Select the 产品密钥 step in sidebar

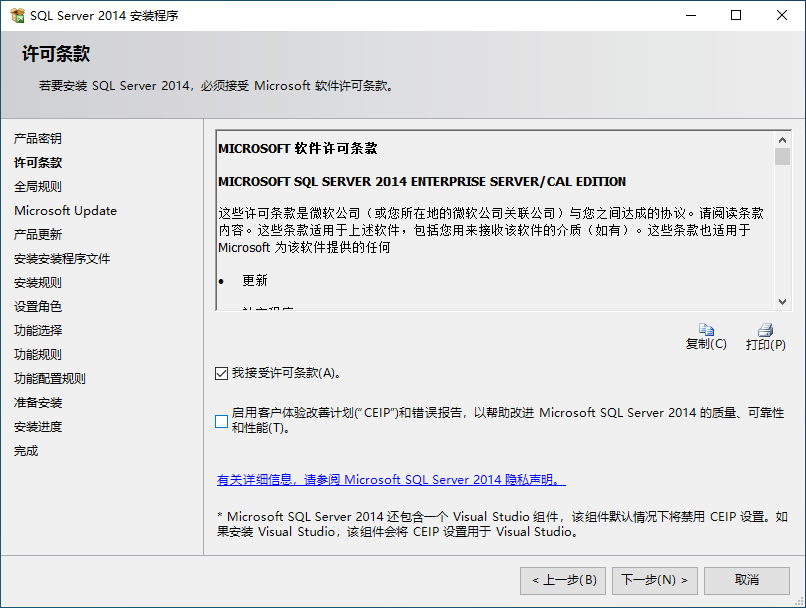coord(38,139)
